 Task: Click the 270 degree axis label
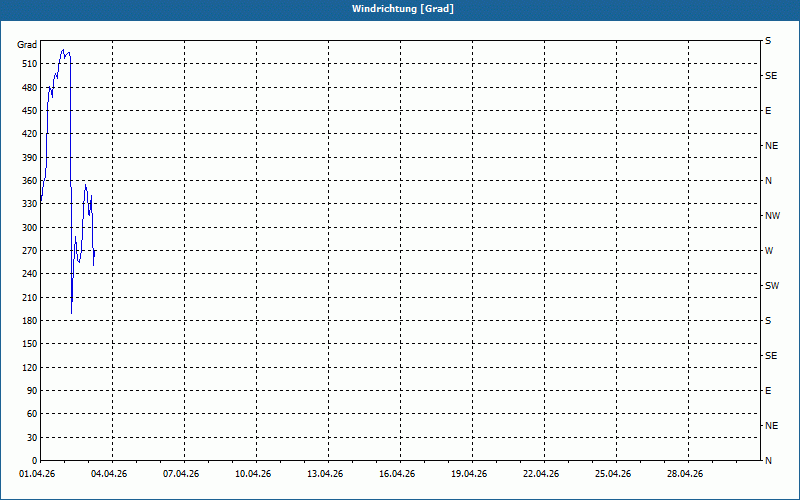tap(28, 251)
